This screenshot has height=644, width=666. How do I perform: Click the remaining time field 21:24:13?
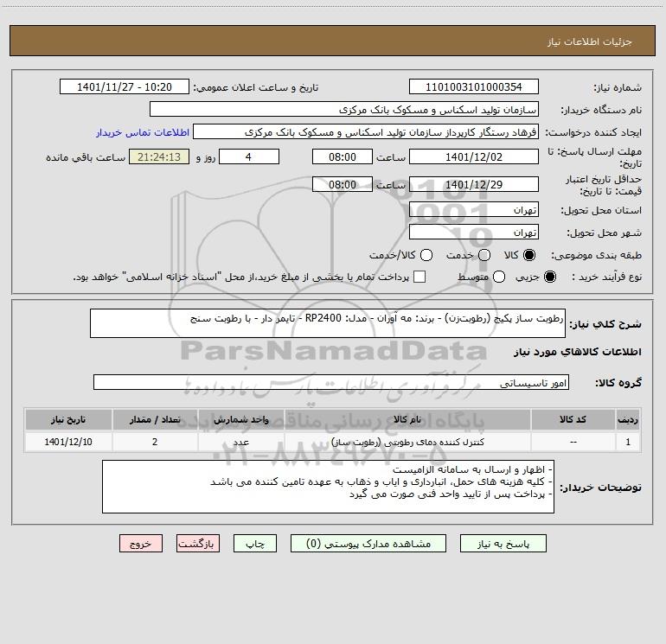(x=159, y=156)
